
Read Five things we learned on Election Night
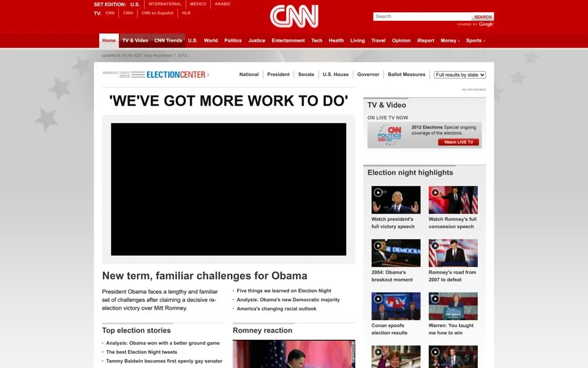coord(284,291)
